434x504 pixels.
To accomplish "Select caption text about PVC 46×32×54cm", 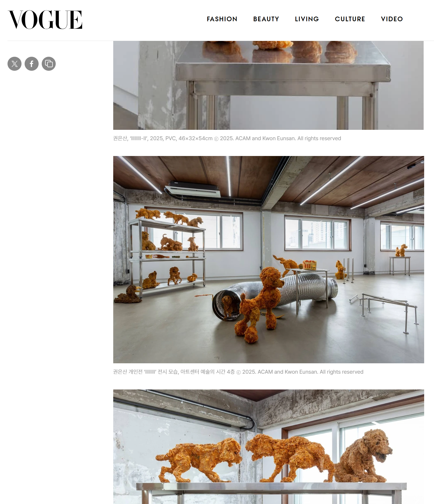I will (227, 138).
